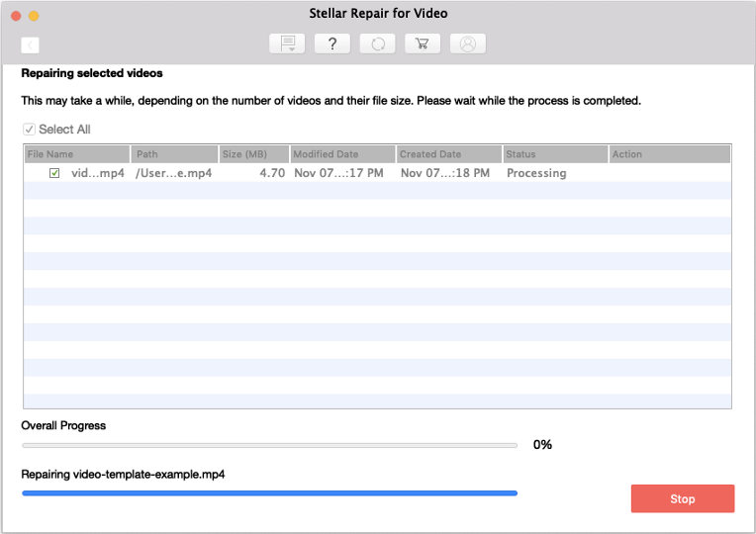
Task: Click the update refresh circle icon
Action: point(378,44)
